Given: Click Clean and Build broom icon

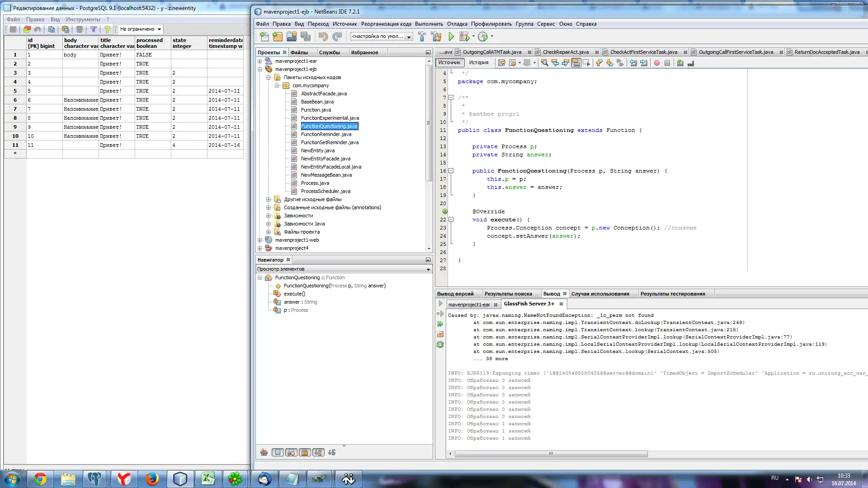Looking at the screenshot, I should point(436,37).
